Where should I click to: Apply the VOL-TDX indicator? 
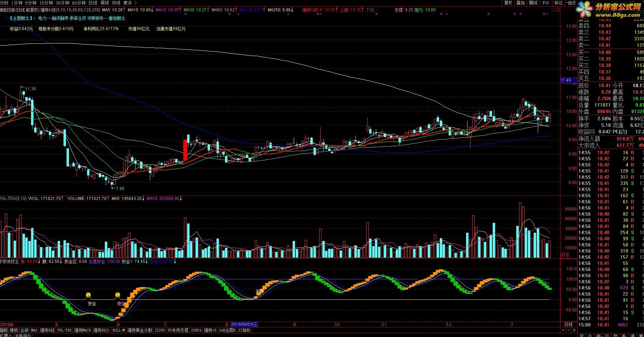click(65, 330)
